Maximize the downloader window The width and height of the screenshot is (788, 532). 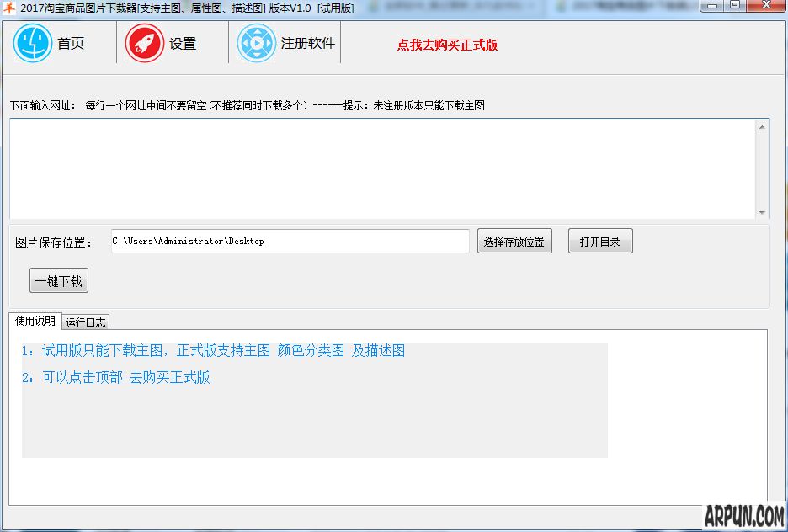(x=735, y=6)
